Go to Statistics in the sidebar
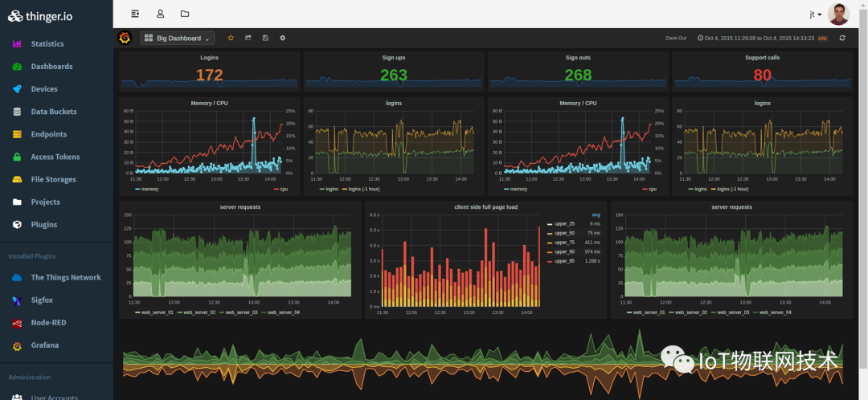 [47, 43]
